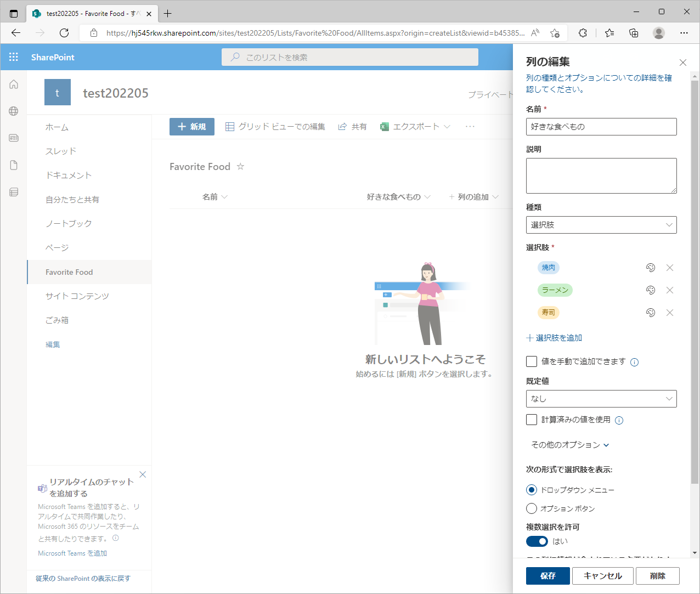Enable 値を手動で追加できます checkbox

point(532,361)
